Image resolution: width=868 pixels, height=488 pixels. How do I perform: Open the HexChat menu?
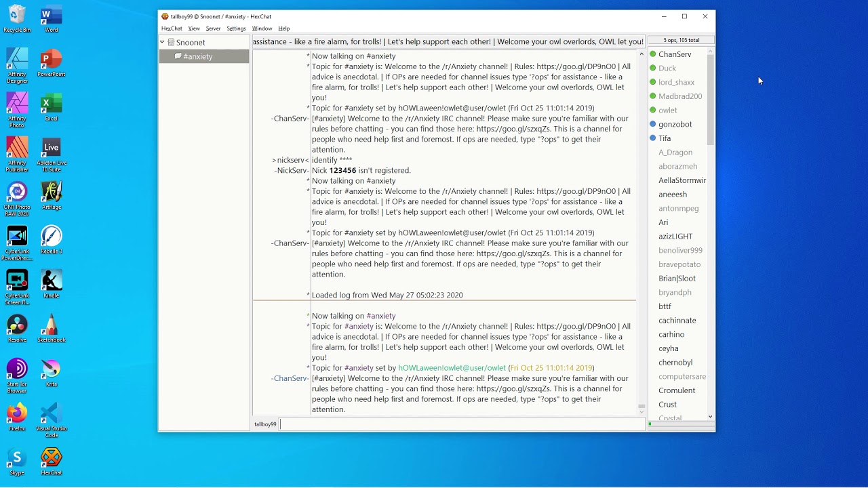pyautogui.click(x=172, y=28)
